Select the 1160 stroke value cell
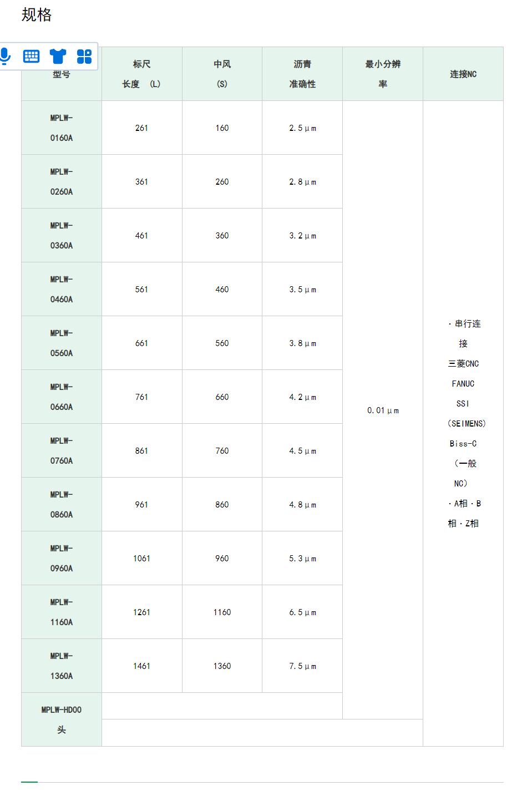The height and width of the screenshot is (796, 532). click(222, 612)
